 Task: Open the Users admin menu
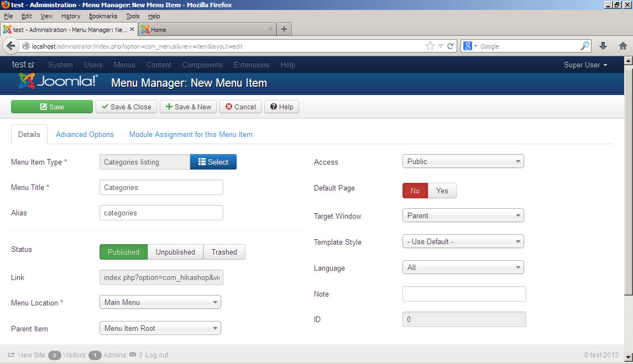click(x=93, y=65)
